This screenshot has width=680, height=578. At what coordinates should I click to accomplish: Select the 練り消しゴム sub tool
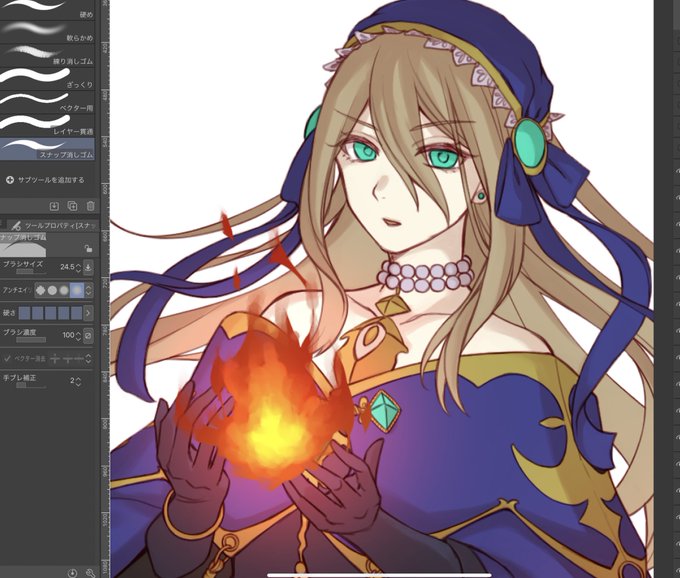coord(47,55)
